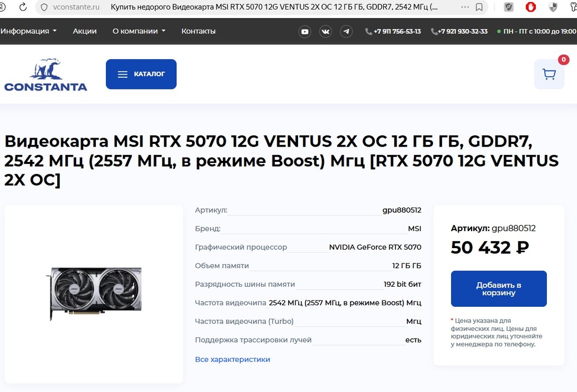Click Добавить в корзину button
The height and width of the screenshot is (392, 577).
tap(499, 289)
